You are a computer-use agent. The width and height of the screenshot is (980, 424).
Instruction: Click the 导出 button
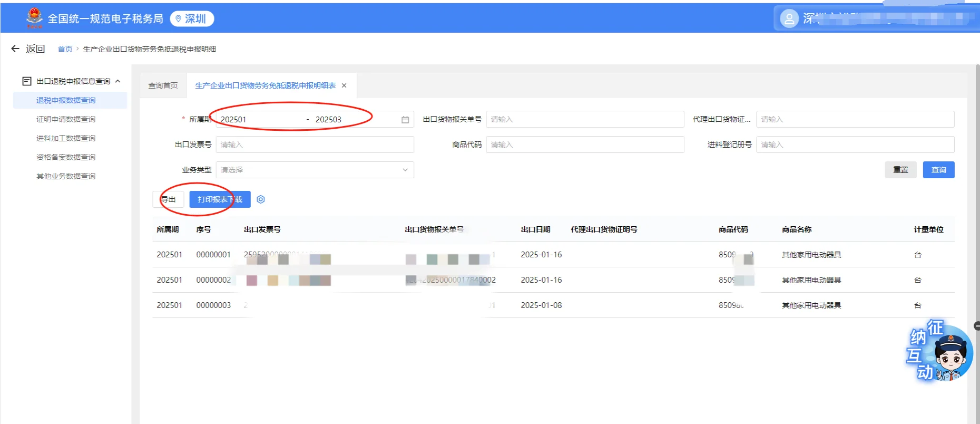click(x=168, y=199)
